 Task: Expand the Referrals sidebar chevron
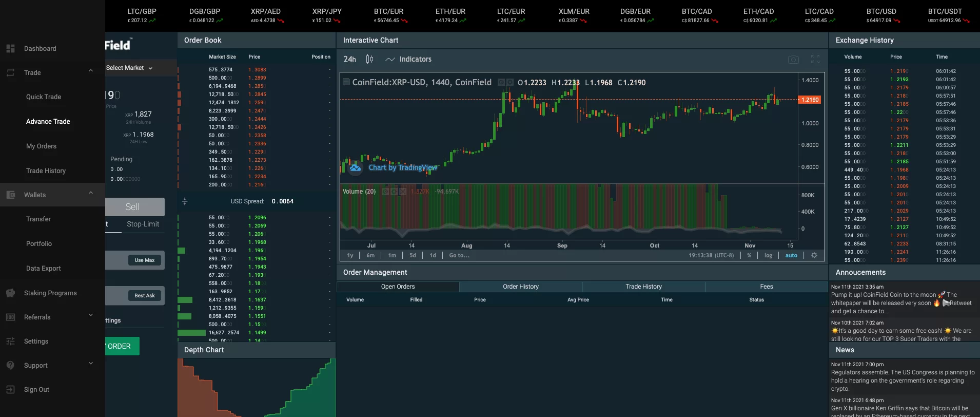[91, 315]
